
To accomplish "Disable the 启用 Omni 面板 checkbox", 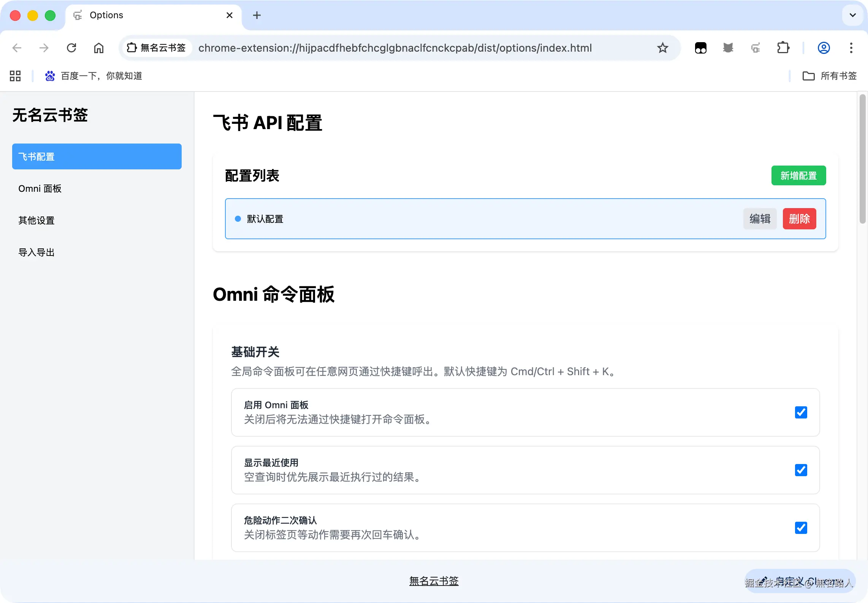I will point(801,412).
